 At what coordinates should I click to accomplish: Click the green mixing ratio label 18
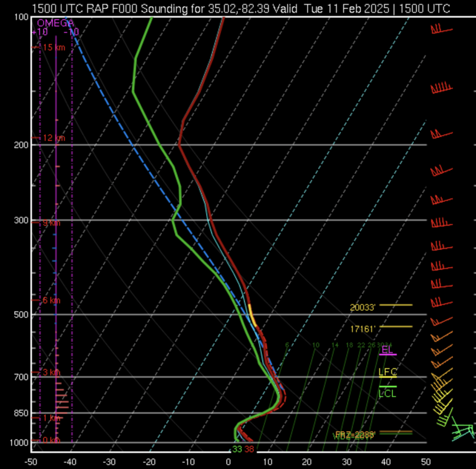(x=350, y=345)
